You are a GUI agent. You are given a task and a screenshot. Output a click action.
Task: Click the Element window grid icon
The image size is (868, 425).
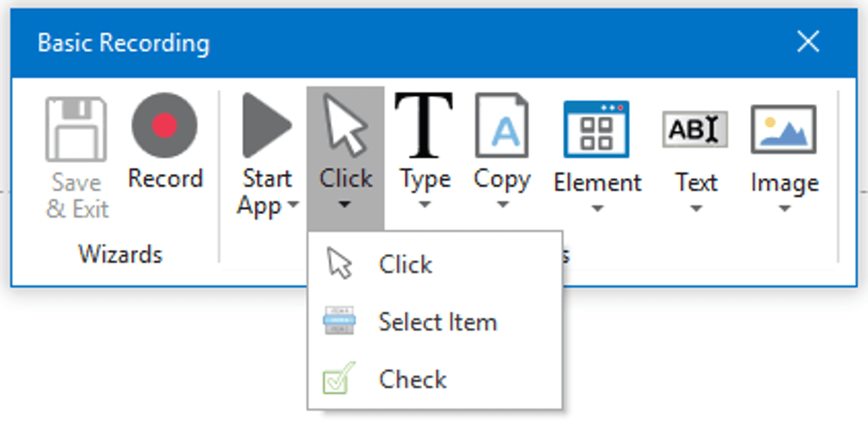[x=597, y=129]
